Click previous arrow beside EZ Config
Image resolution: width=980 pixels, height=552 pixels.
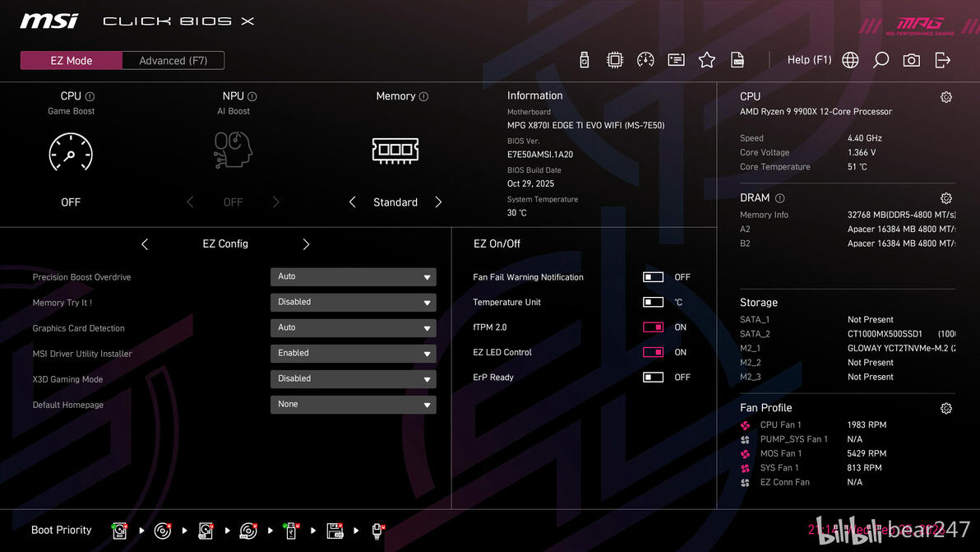coord(145,244)
